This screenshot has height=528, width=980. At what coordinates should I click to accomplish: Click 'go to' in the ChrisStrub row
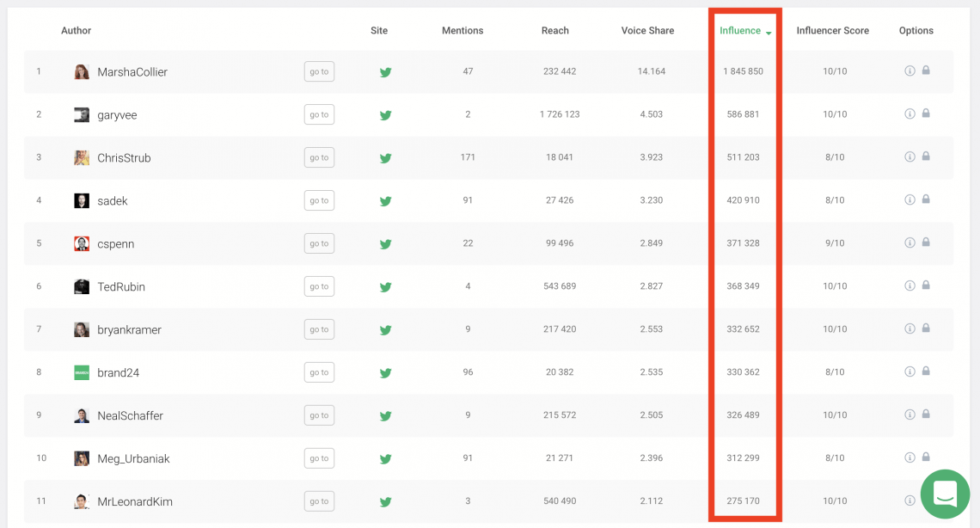pos(320,157)
